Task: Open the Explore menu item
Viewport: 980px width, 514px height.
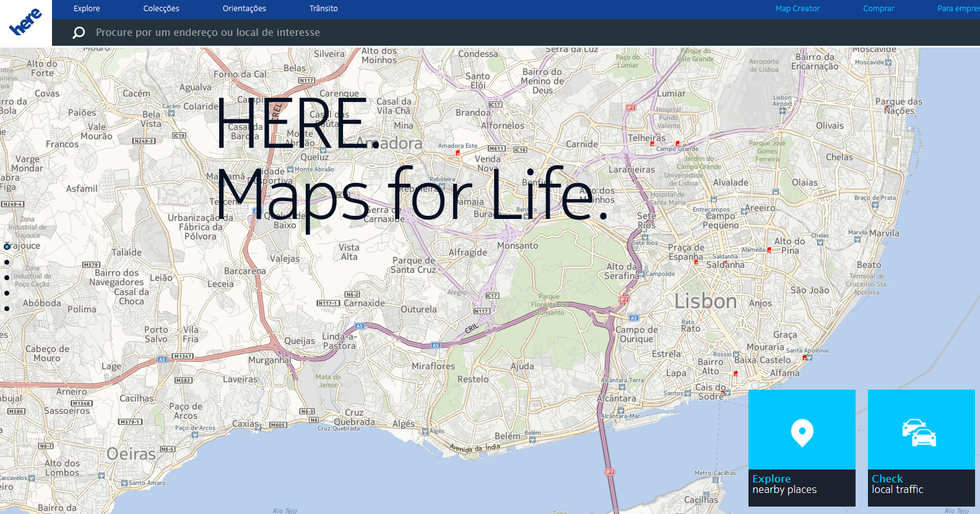Action: click(87, 9)
